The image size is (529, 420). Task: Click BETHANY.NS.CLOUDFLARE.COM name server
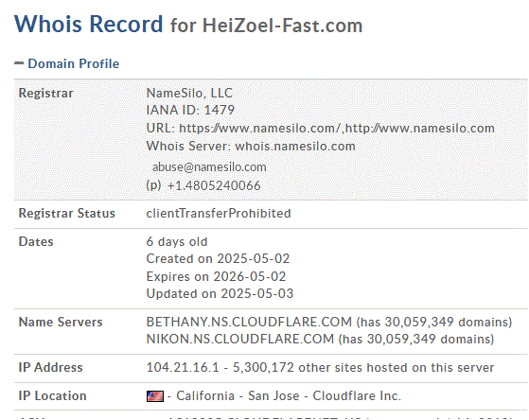[x=249, y=322]
